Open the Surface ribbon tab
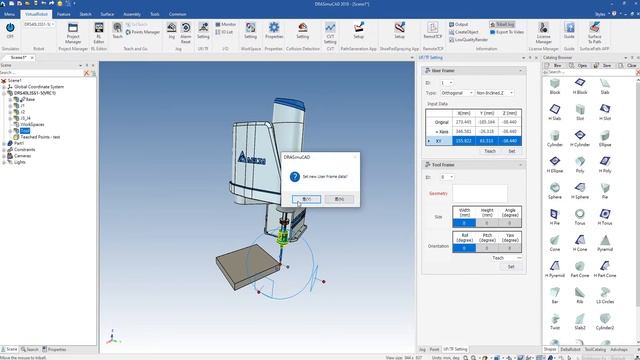This screenshot has height=360, width=640. [x=107, y=14]
